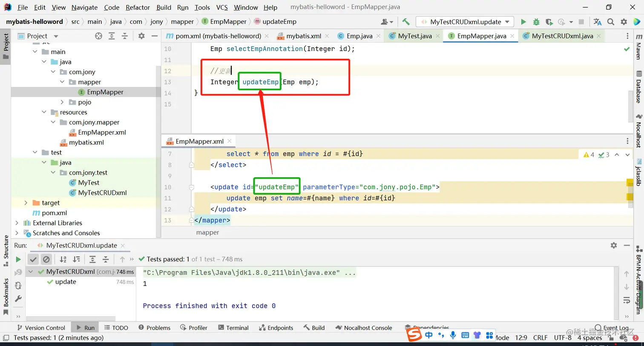Open the Problems tool window
Screen dimensions: 644x346
(154, 328)
